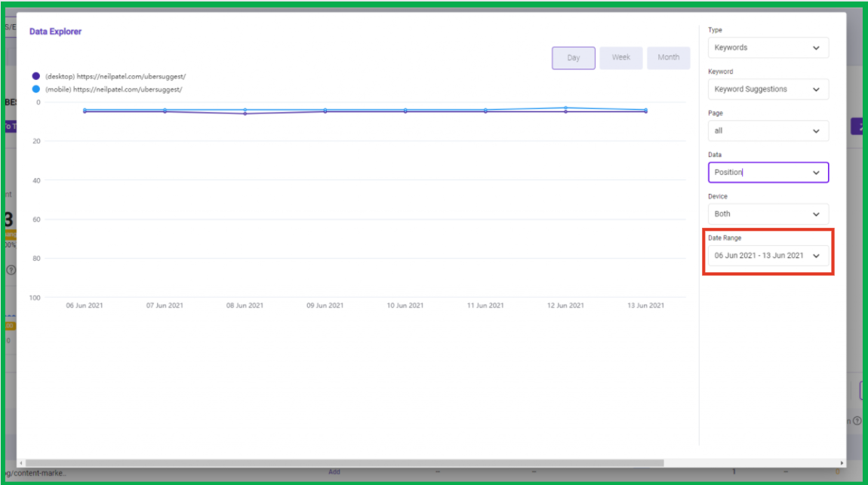The width and height of the screenshot is (868, 485).
Task: Select the Day view tab
Action: 573,58
